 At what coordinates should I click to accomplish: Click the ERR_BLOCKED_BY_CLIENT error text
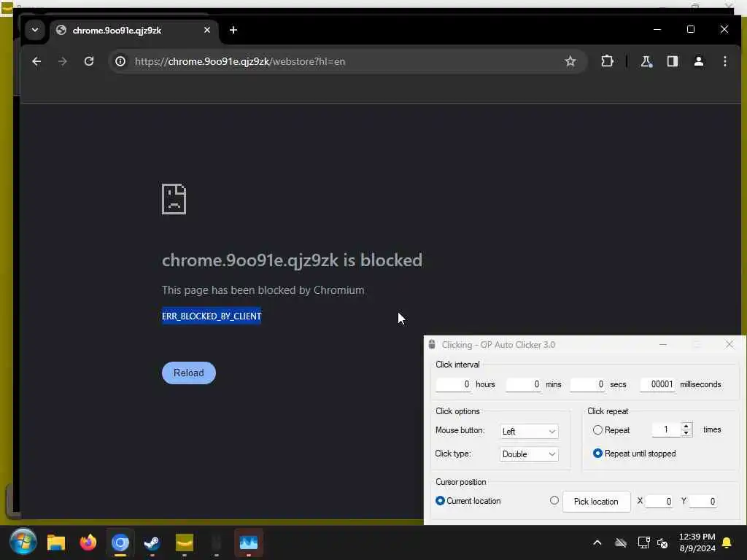coord(212,316)
